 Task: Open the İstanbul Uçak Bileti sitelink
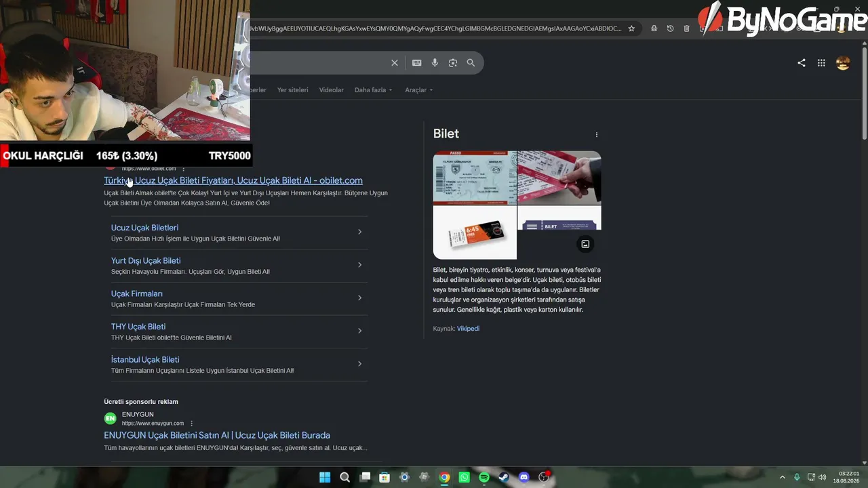click(x=145, y=360)
